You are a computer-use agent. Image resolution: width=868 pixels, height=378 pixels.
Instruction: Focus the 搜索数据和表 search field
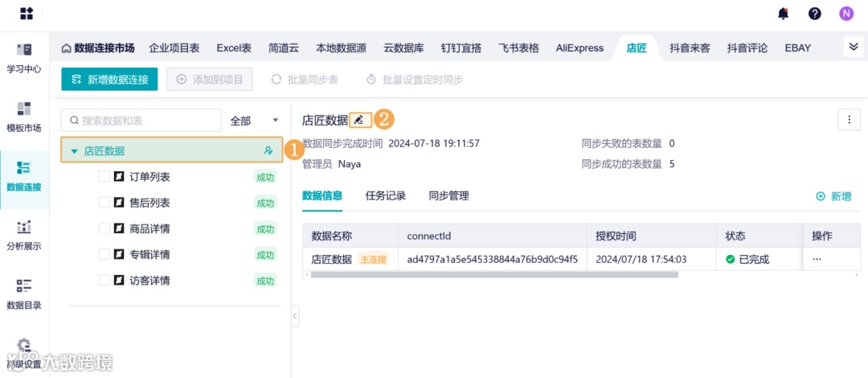pyautogui.click(x=141, y=121)
